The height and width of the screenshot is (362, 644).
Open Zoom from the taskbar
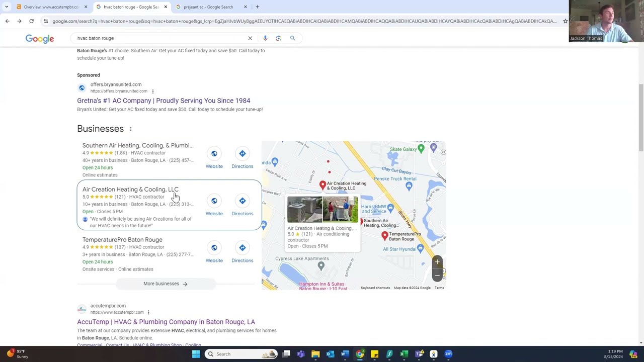[x=448, y=354]
